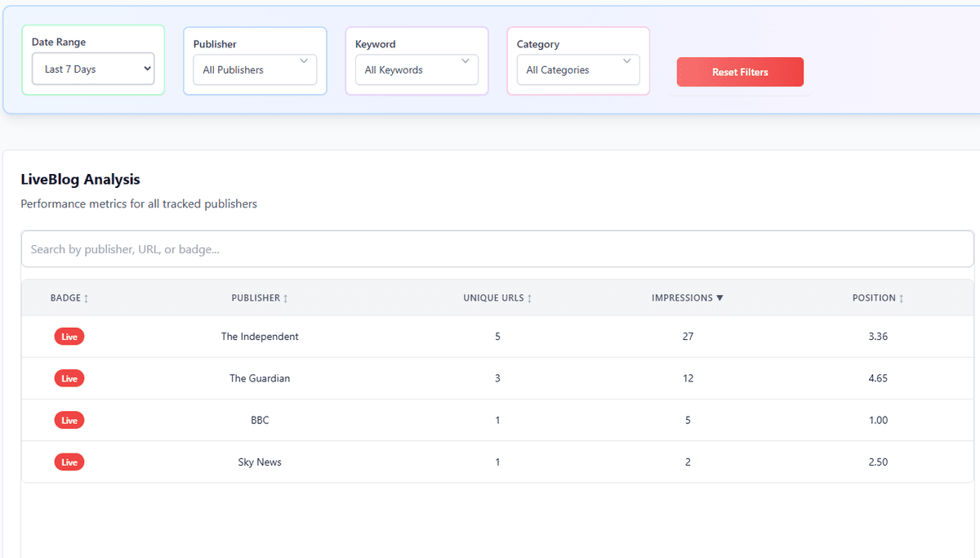Open the Category filter dropdown
Screen dimensions: 980x558
coord(577,69)
